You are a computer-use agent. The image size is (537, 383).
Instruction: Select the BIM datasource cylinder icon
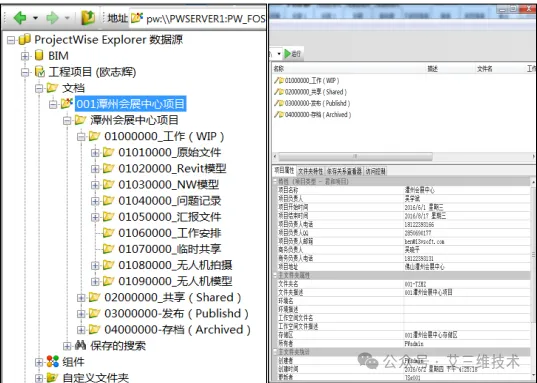(x=39, y=55)
